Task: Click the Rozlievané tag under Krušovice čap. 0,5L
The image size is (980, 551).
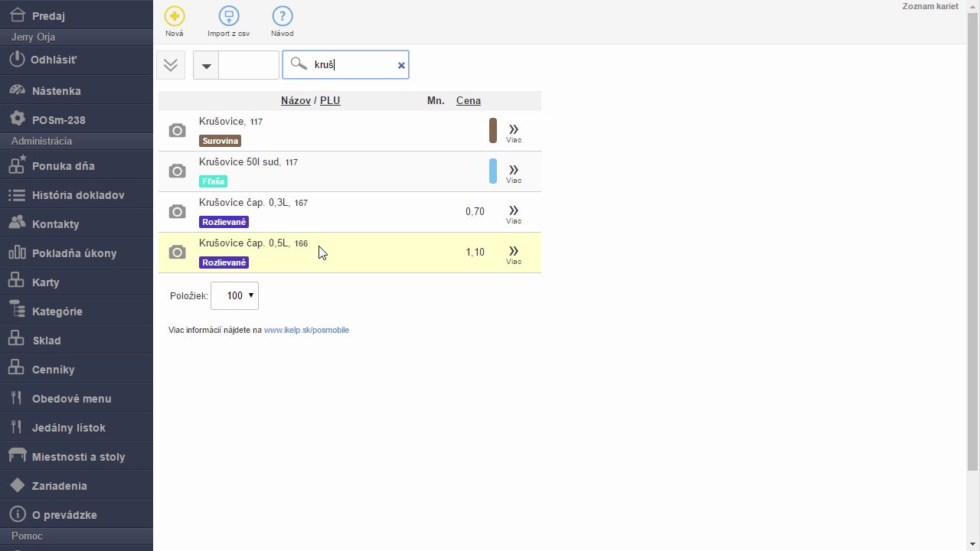Action: [x=224, y=262]
